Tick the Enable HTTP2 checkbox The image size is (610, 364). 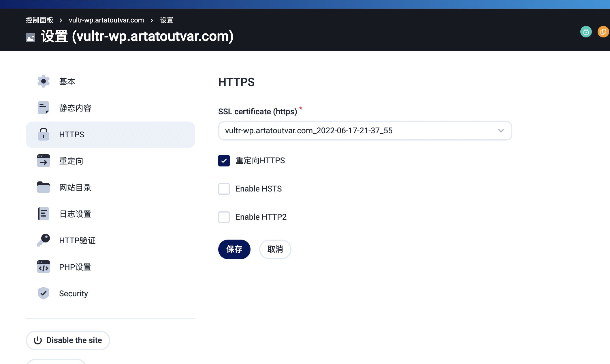coord(224,217)
